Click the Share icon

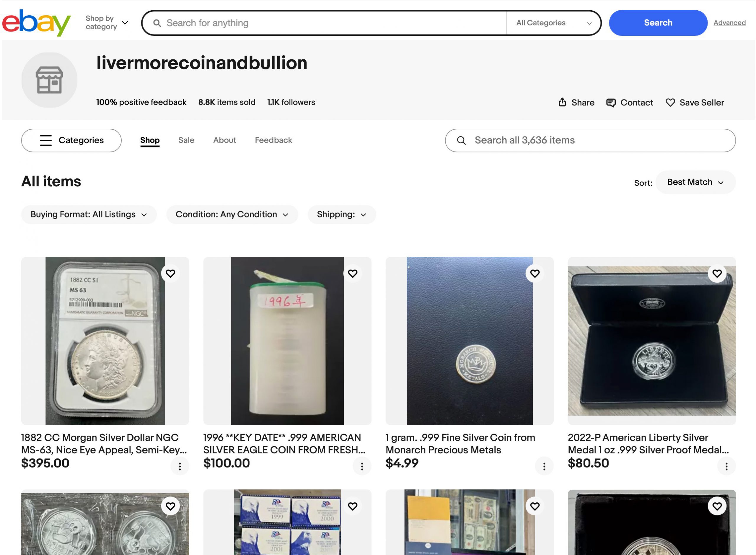(x=562, y=102)
